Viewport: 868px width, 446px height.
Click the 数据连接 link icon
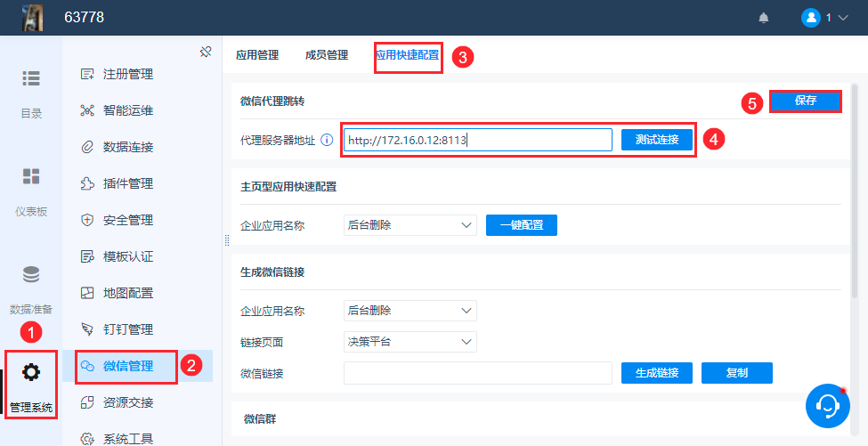[x=87, y=147]
